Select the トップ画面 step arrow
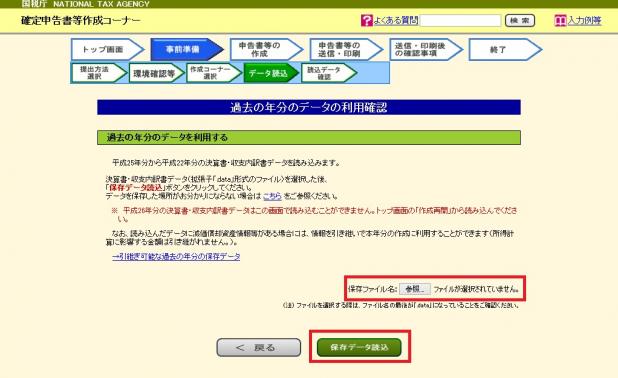Screen dimensions: 618x378 [x=108, y=50]
